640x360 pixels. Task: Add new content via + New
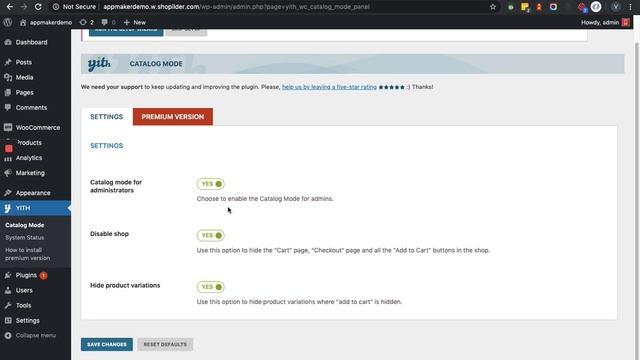135,22
